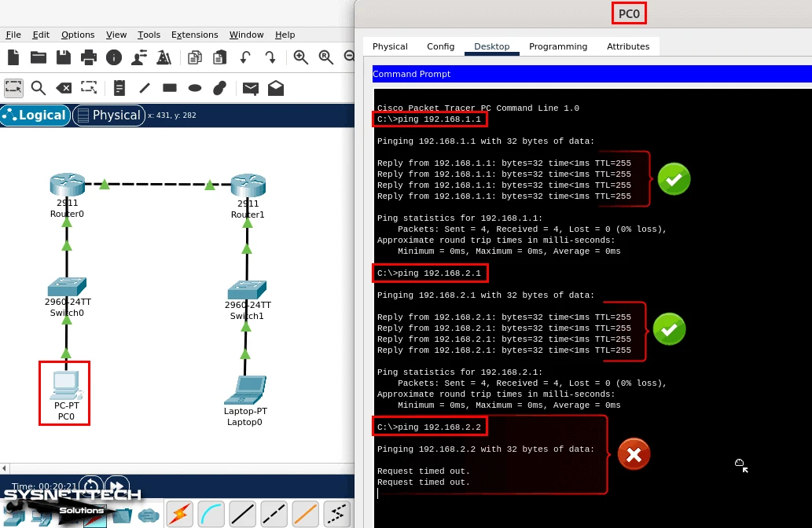This screenshot has width=812, height=528.
Task: Click Laptop0 in the workspace
Action: pyautogui.click(x=246, y=390)
